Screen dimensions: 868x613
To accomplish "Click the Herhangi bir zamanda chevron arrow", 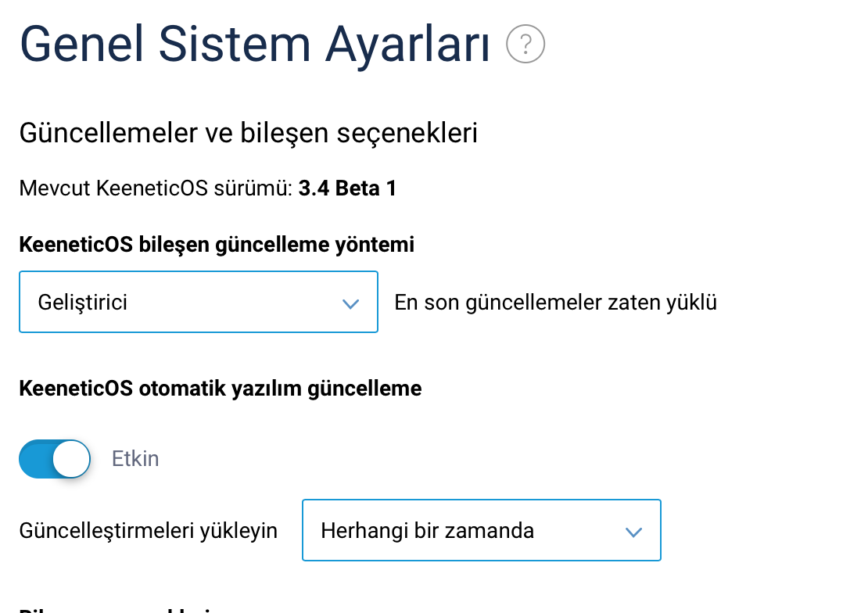I will [633, 532].
